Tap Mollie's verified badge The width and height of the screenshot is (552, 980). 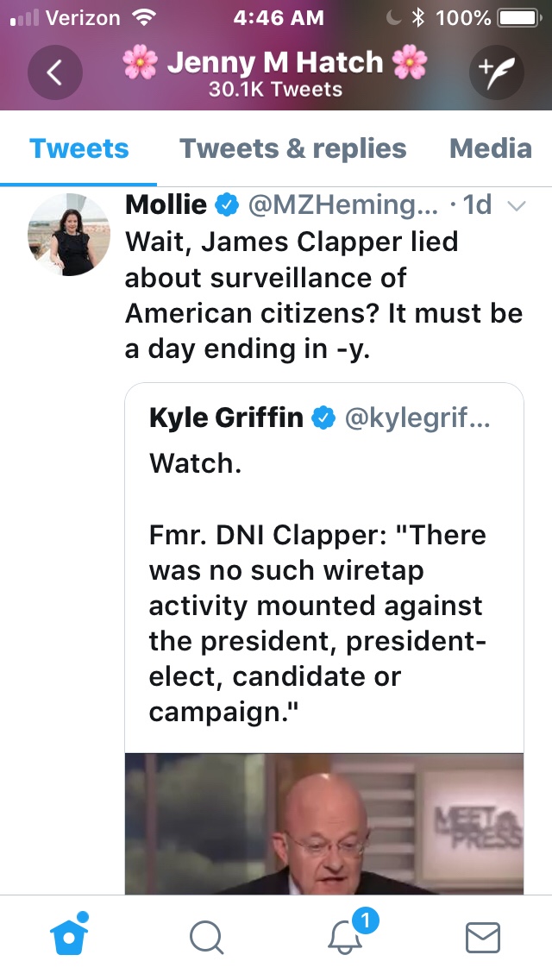pyautogui.click(x=227, y=205)
